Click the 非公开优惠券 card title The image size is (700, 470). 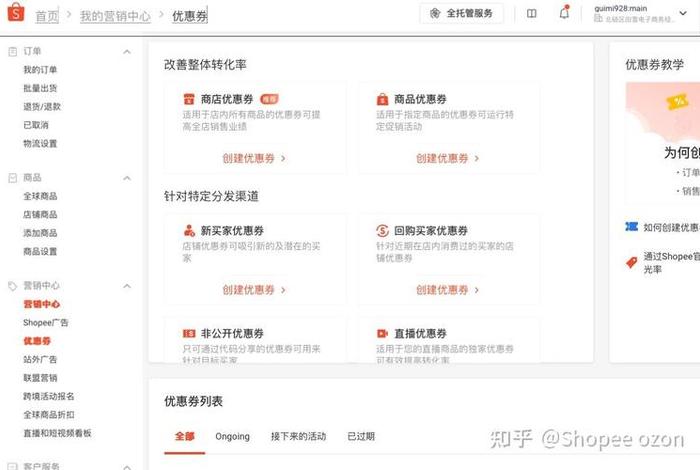pyautogui.click(x=232, y=333)
